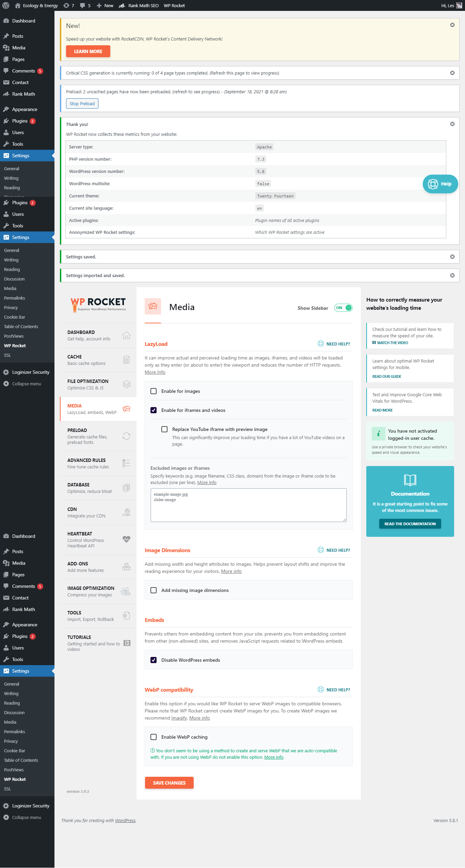Click Need Help lifebuoy icon for WebP compatibility
Screen dimensions: 465x868
(x=321, y=690)
